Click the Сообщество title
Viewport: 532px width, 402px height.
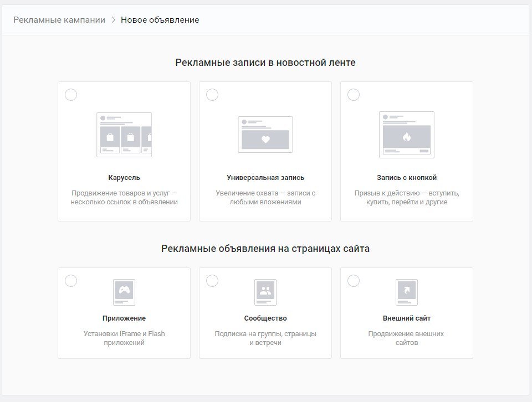pyautogui.click(x=265, y=318)
